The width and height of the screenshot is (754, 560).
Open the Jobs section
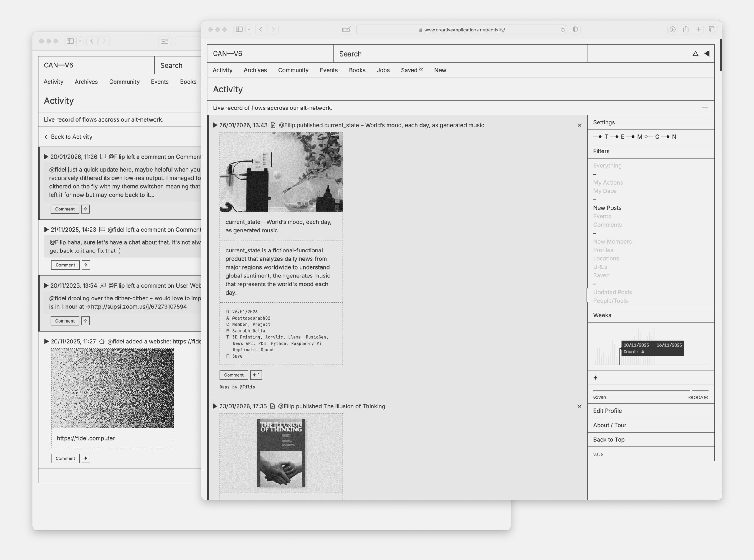click(x=383, y=70)
